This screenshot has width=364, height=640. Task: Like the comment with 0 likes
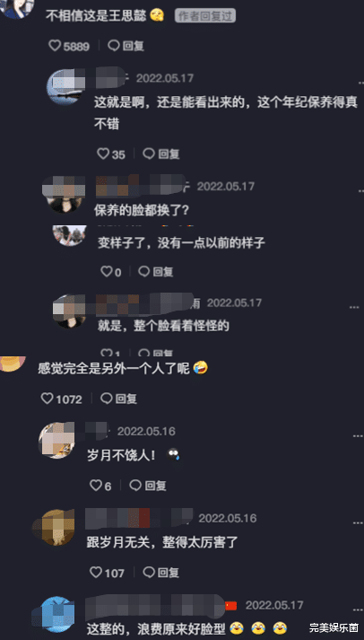(x=107, y=271)
